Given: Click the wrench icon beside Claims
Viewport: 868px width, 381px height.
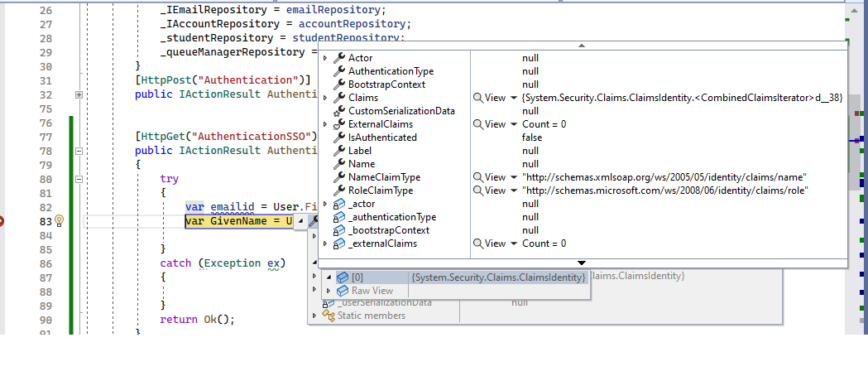Looking at the screenshot, I should pyautogui.click(x=338, y=98).
